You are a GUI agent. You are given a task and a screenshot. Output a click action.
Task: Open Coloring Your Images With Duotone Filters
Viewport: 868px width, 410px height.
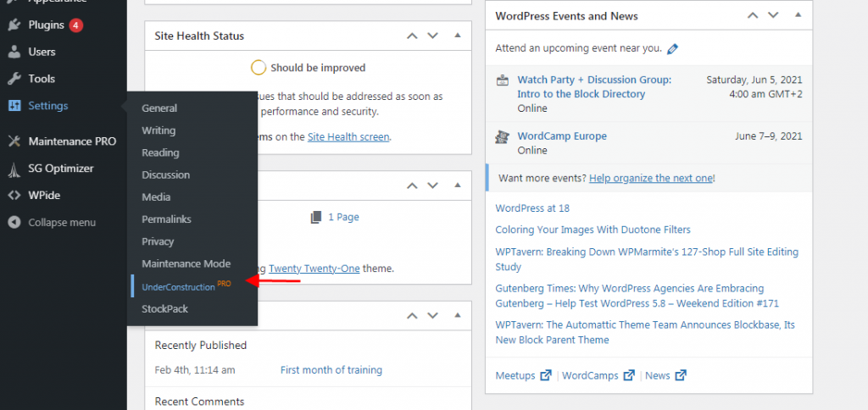tap(593, 230)
